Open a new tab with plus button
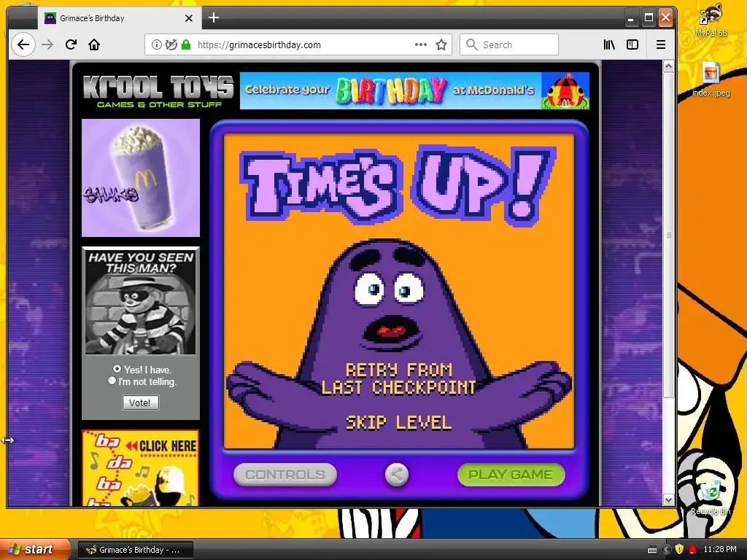The image size is (747, 560). click(x=214, y=18)
